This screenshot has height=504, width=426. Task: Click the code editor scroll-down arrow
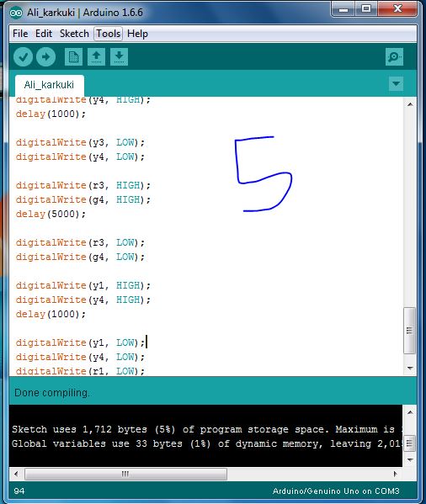(x=410, y=368)
